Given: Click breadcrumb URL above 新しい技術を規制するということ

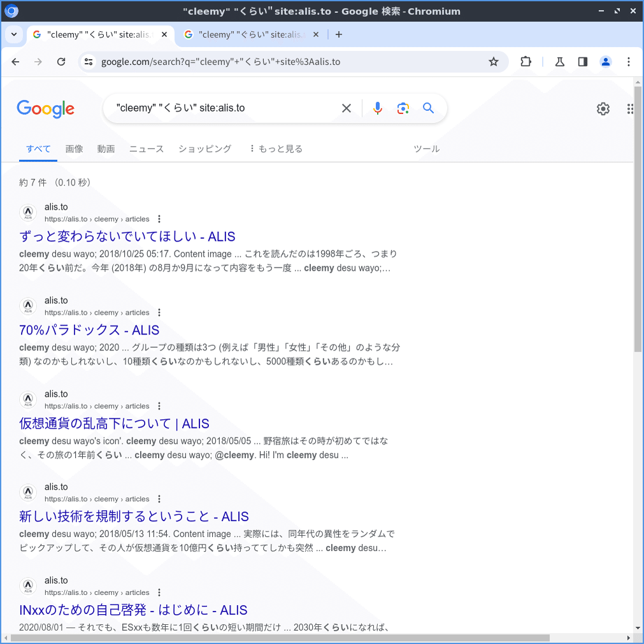Looking at the screenshot, I should [97, 499].
